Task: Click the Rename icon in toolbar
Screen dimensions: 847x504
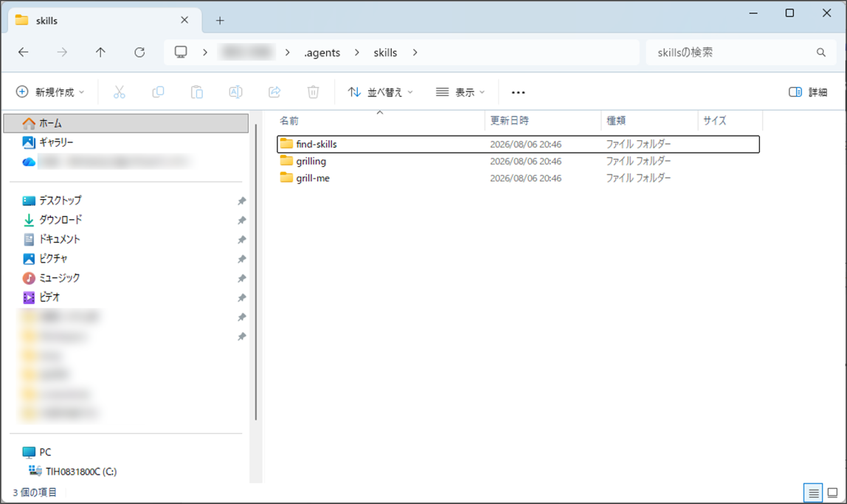Action: click(x=235, y=92)
